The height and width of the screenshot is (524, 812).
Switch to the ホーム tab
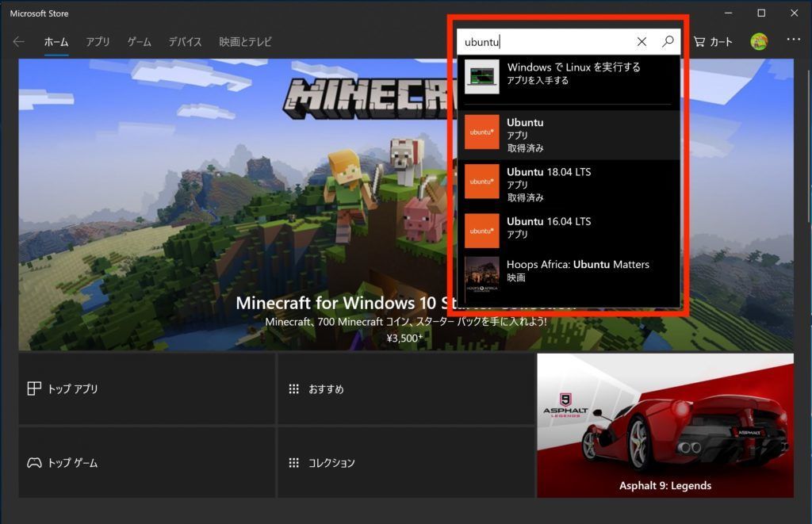coord(56,42)
